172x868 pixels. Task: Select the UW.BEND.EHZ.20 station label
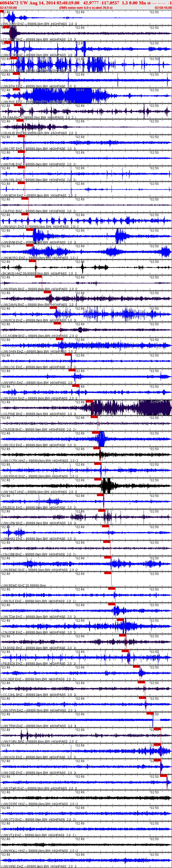[24, 586]
